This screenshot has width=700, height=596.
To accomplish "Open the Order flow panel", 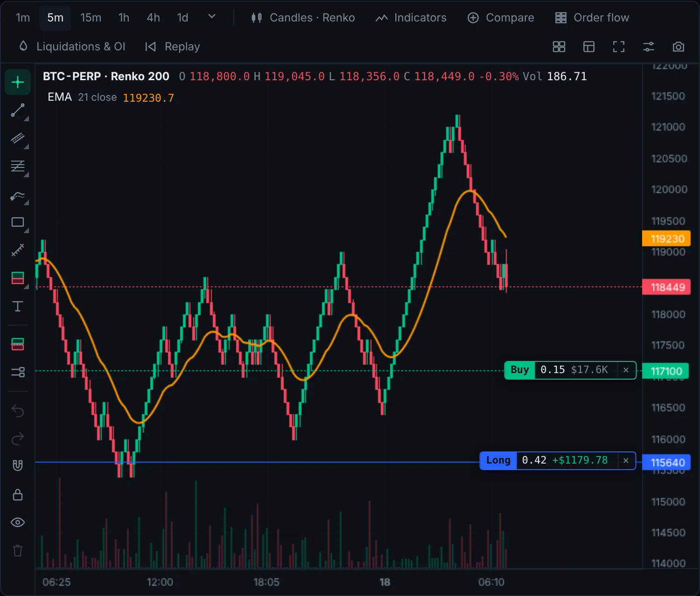I will [x=592, y=18].
